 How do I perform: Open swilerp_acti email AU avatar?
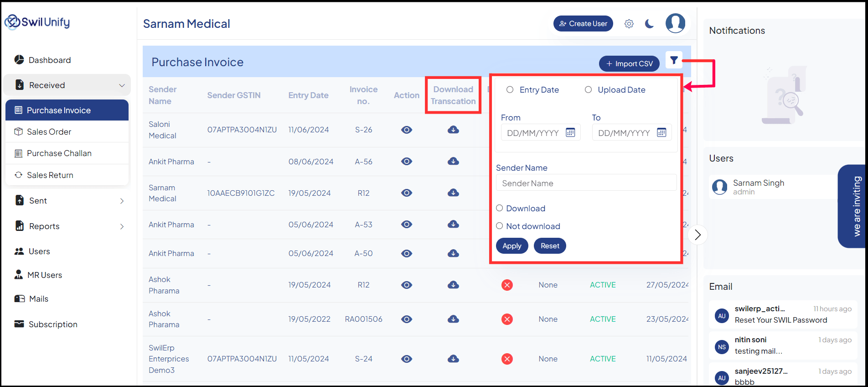722,316
